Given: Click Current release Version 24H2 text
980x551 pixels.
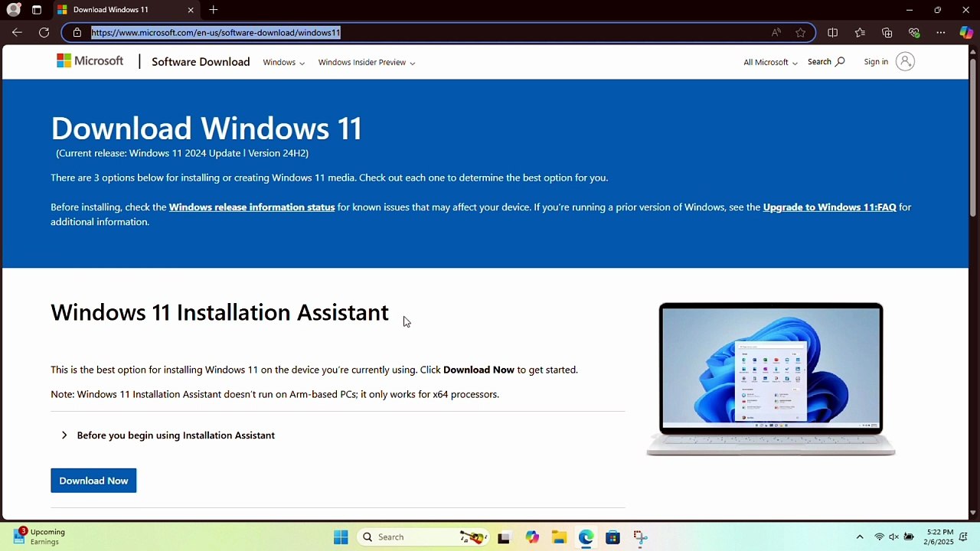Looking at the screenshot, I should (182, 153).
